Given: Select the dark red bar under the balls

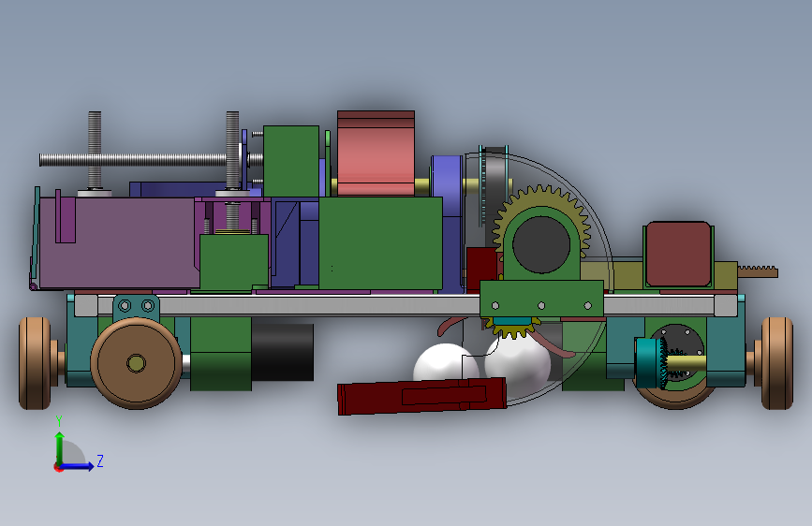Looking at the screenshot, I should click(x=421, y=396).
